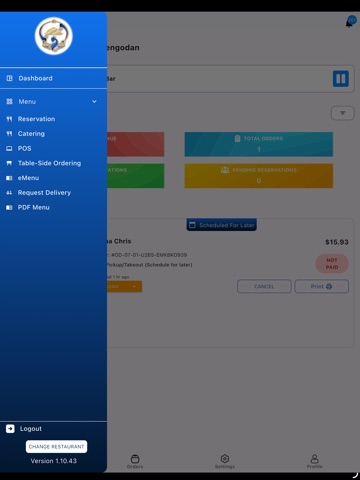
Task: Click the Version 1.10.43 text
Action: click(x=54, y=461)
